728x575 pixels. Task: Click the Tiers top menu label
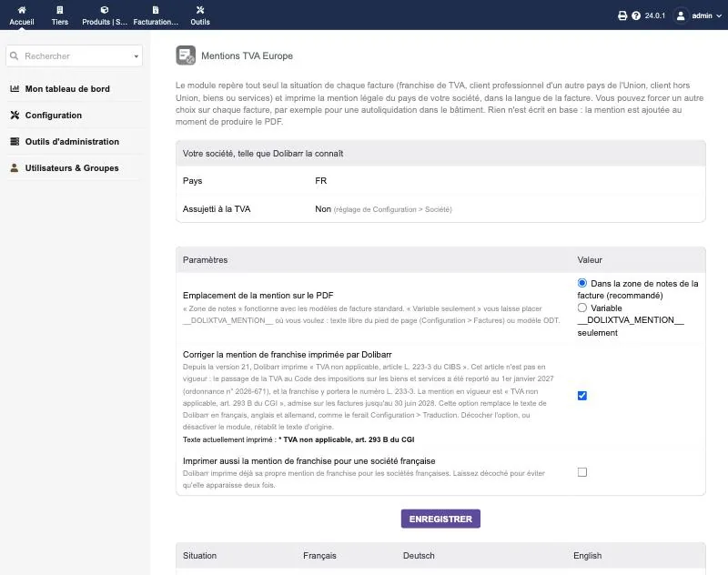[60, 22]
